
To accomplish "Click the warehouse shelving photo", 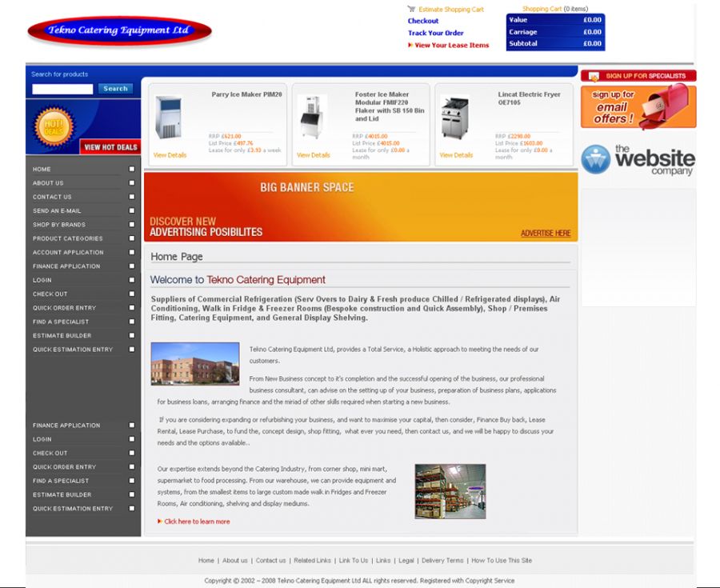I will [x=450, y=492].
